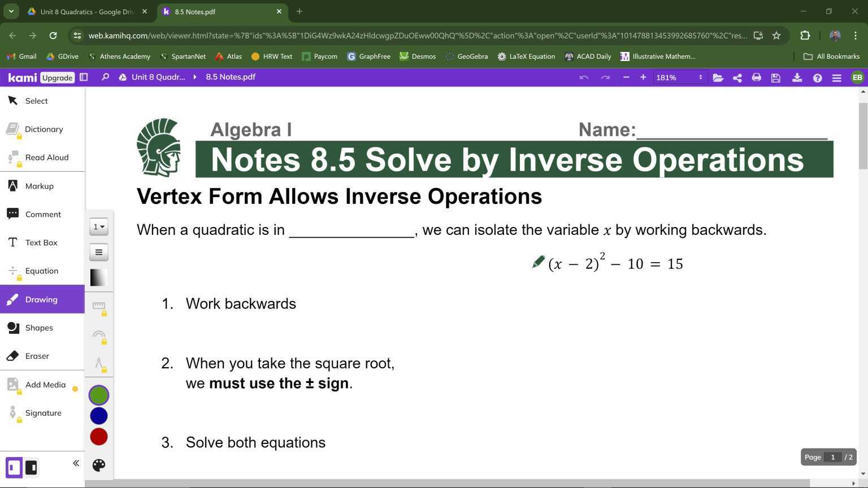Activate the Eraser tool
Screen dimensions: 868x488
tap(37, 356)
